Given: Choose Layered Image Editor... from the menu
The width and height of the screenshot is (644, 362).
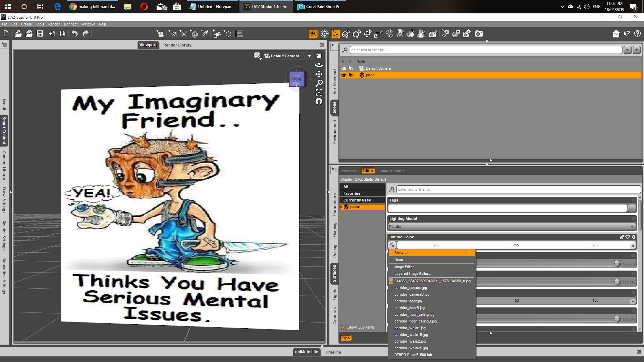Looking at the screenshot, I should (x=432, y=273).
